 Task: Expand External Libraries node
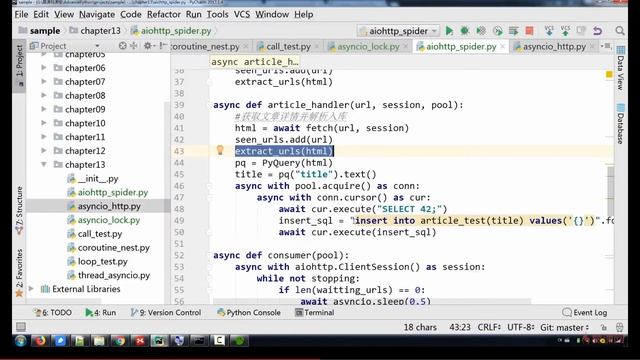31,289
